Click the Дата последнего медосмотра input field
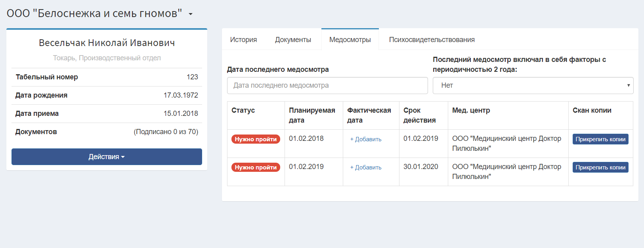 pyautogui.click(x=327, y=85)
